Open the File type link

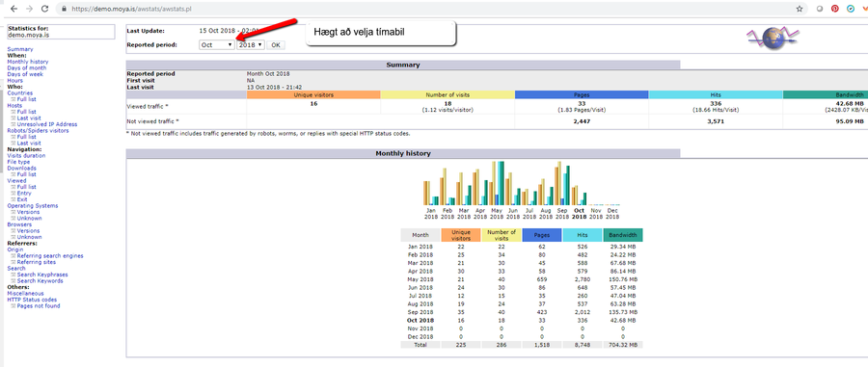[19, 162]
